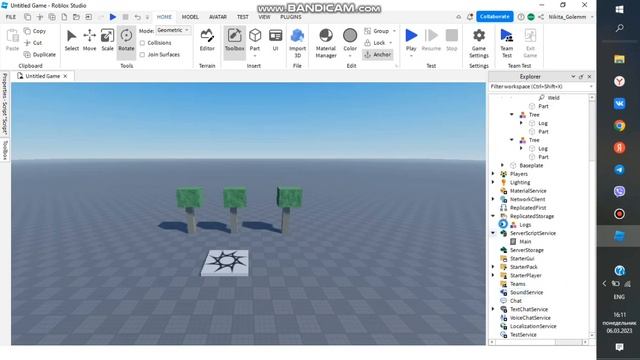The height and width of the screenshot is (360, 640).
Task: Start Team Test
Action: click(507, 43)
